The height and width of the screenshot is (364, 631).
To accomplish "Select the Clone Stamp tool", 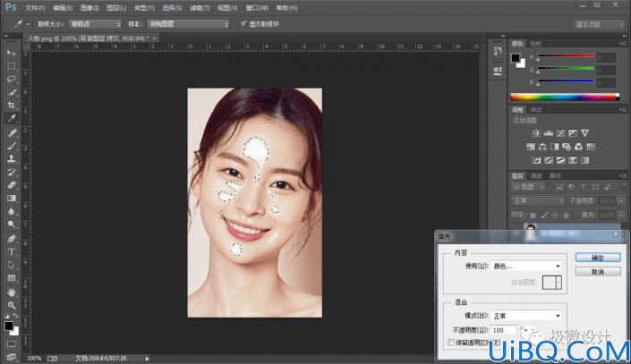I will pos(12,159).
